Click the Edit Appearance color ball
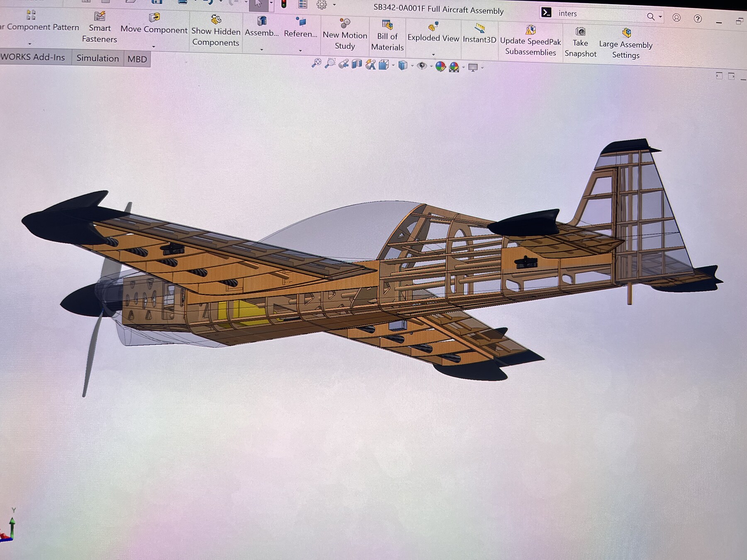Viewport: 747px width, 560px height. (440, 66)
